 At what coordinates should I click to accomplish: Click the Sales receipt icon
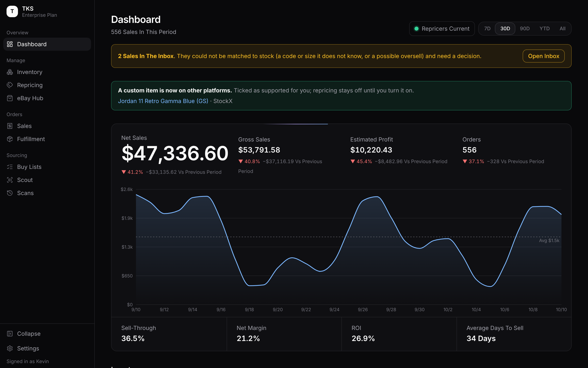point(10,126)
